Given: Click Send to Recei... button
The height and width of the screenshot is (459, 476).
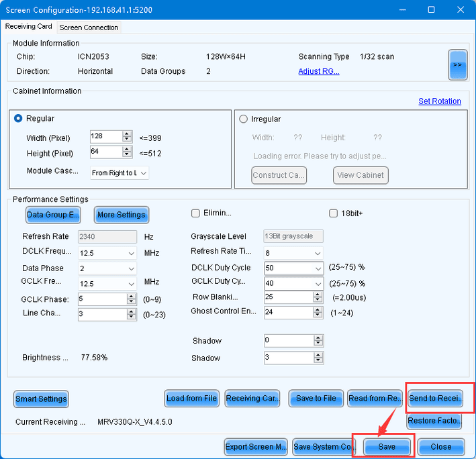Looking at the screenshot, I should (436, 399).
